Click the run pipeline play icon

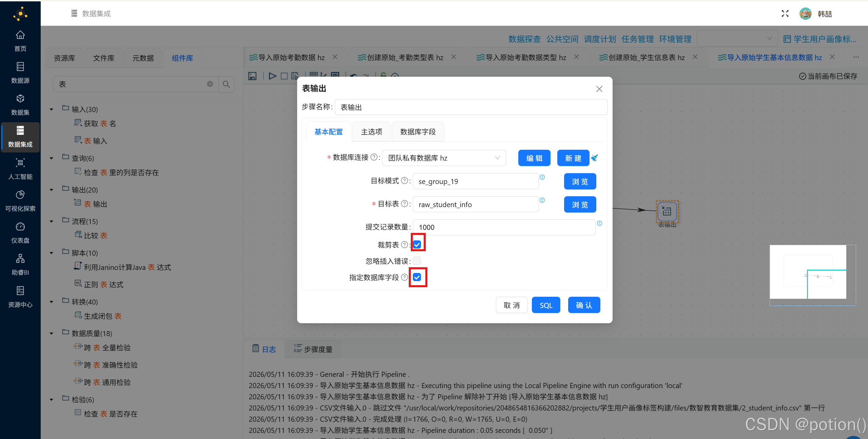point(272,76)
